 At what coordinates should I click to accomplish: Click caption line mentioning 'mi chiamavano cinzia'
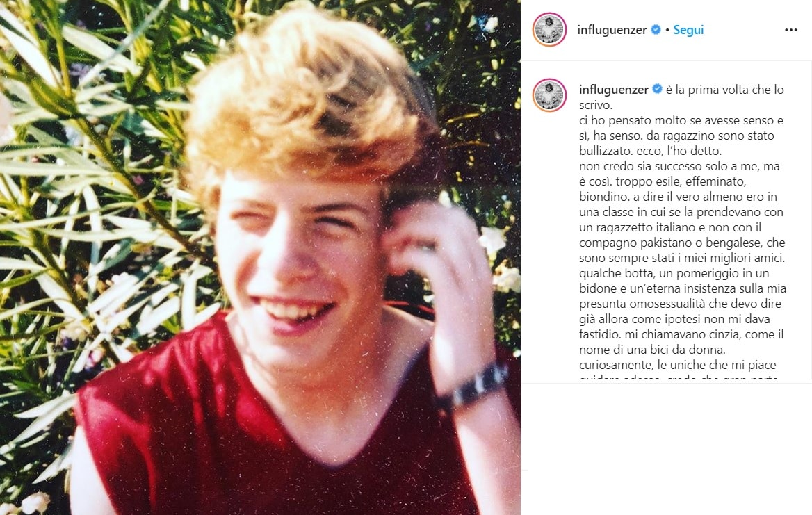tap(681, 334)
